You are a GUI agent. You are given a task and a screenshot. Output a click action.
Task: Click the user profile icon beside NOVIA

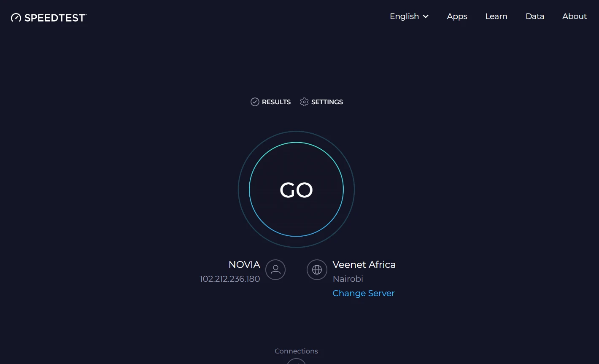tap(275, 270)
